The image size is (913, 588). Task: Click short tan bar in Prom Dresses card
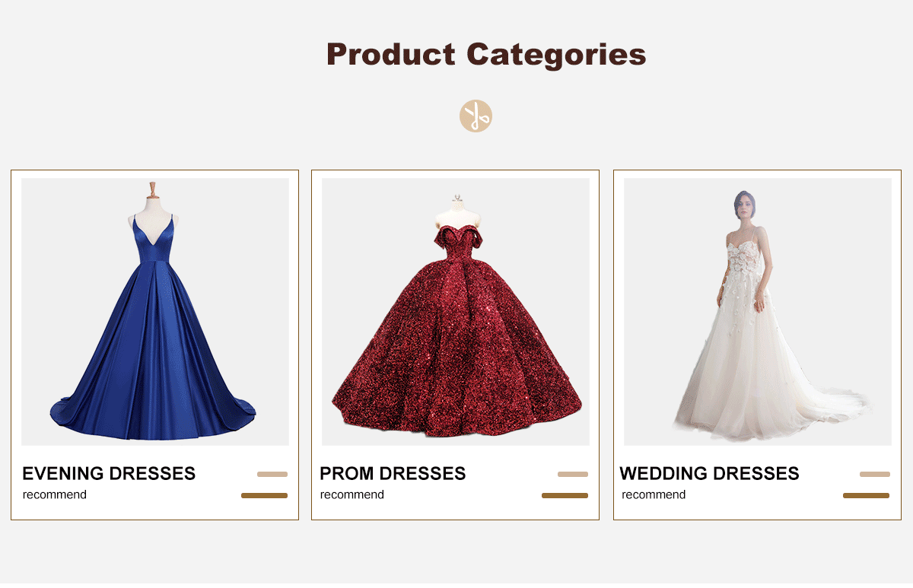(573, 474)
